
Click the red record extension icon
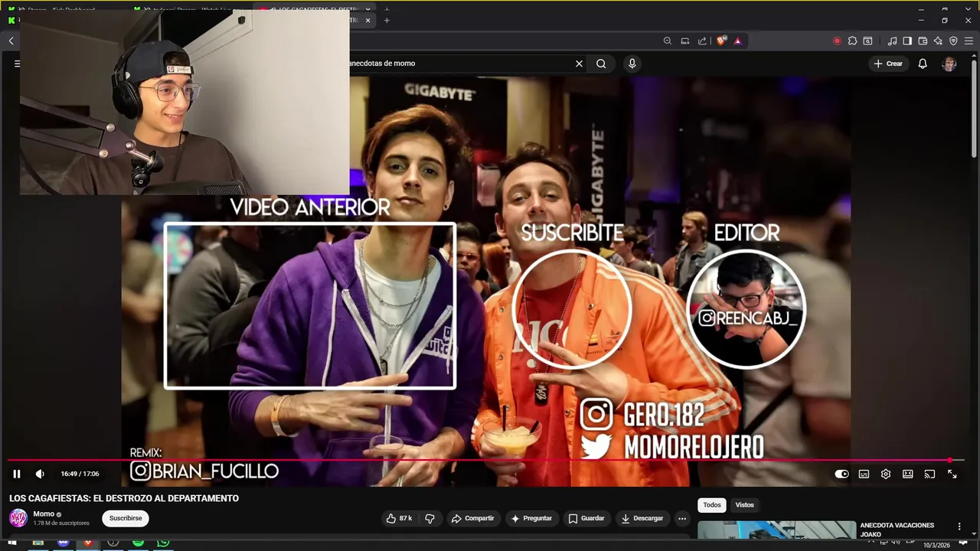(837, 41)
